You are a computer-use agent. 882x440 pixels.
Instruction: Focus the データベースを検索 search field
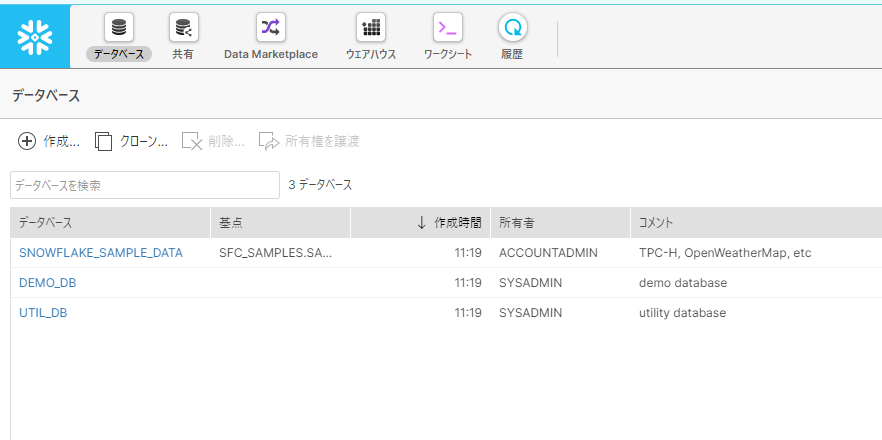coord(145,185)
